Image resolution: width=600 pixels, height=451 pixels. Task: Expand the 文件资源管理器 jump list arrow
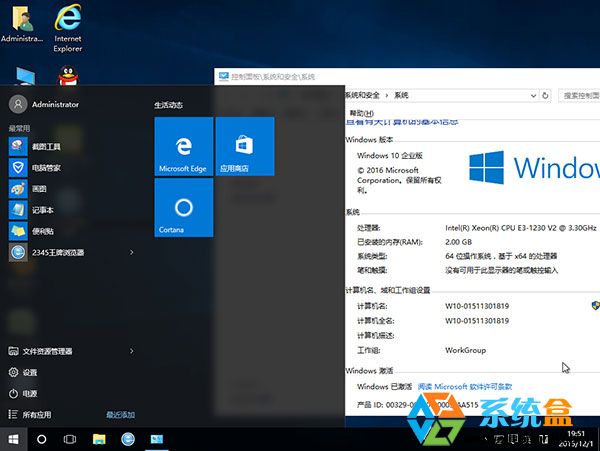pos(132,351)
